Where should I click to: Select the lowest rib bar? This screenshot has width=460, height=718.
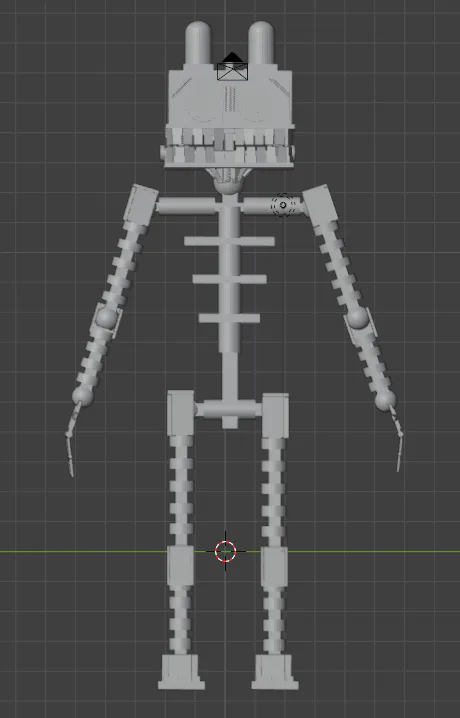click(229, 318)
